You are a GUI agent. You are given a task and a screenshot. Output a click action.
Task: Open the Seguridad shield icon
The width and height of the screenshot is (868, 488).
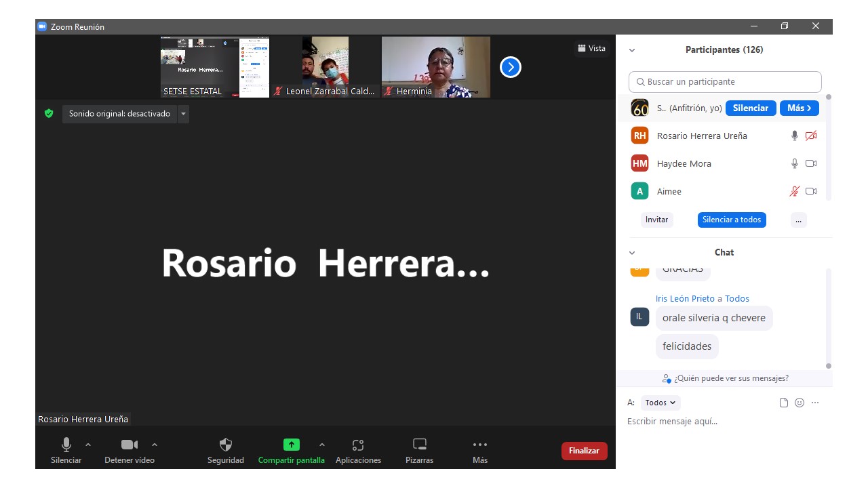tap(226, 445)
